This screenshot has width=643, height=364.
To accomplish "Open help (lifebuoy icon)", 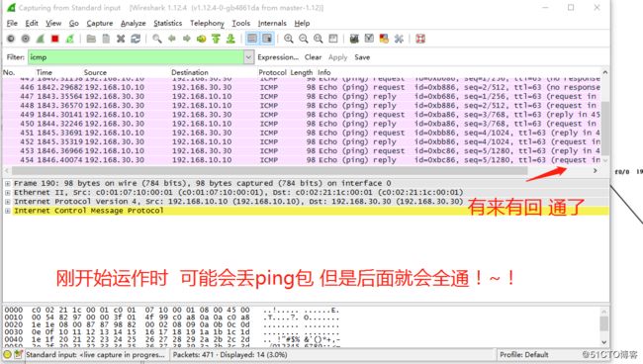I will [420, 39].
